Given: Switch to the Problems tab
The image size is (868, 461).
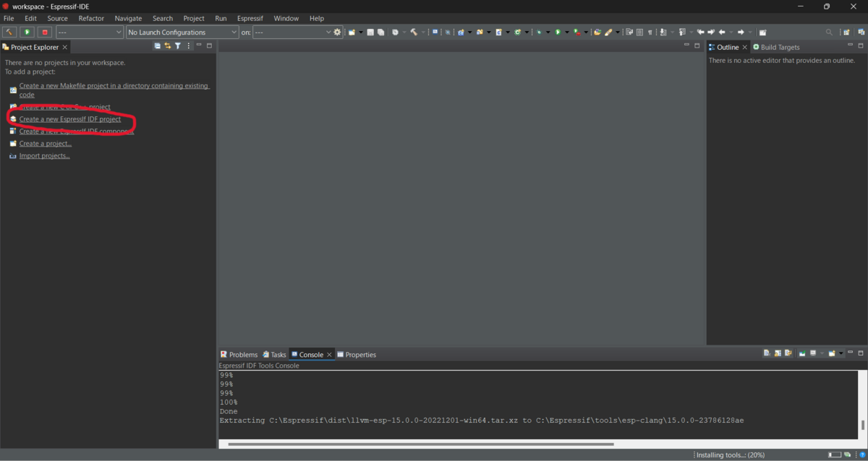Looking at the screenshot, I should click(239, 354).
